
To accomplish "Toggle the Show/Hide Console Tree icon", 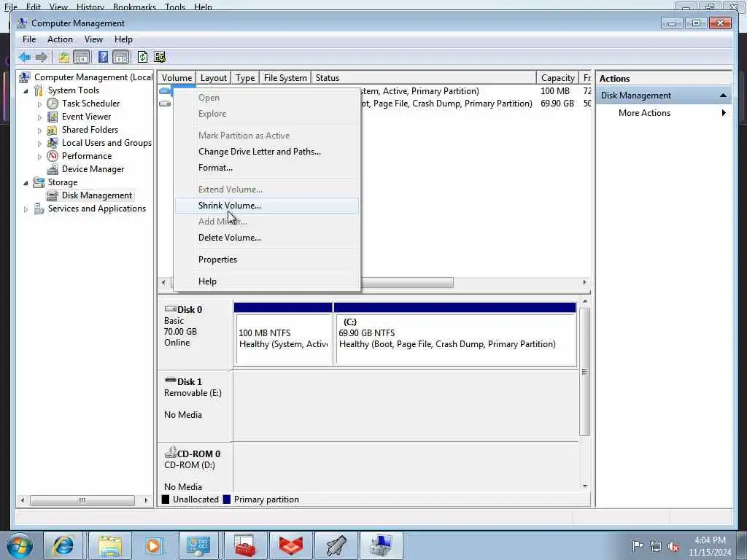I will click(82, 58).
